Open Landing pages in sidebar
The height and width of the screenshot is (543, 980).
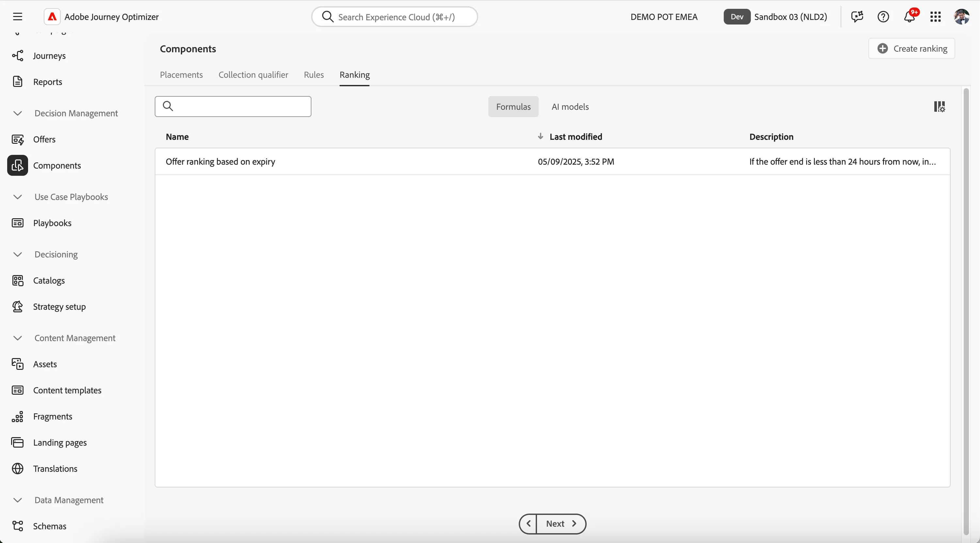[x=60, y=442]
